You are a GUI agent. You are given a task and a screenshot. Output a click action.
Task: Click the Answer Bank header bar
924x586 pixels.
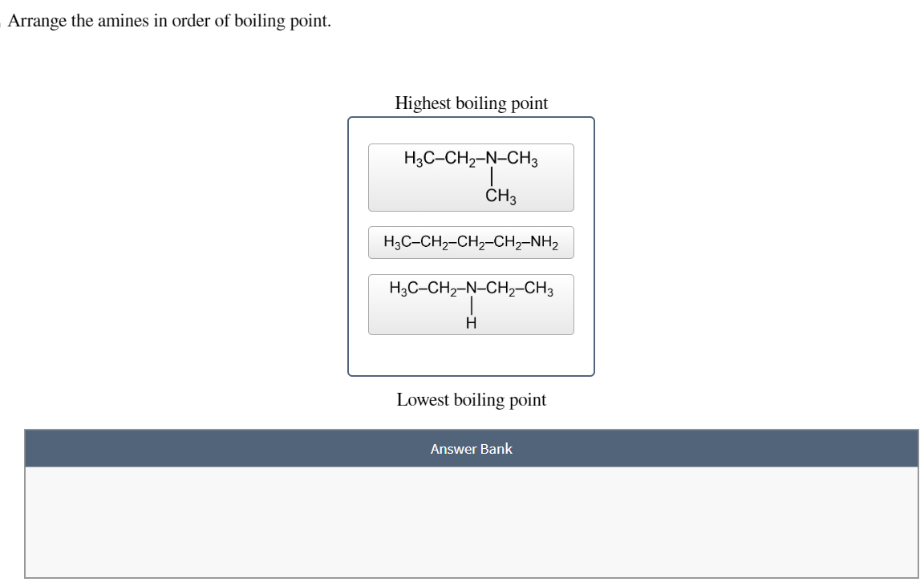click(471, 449)
